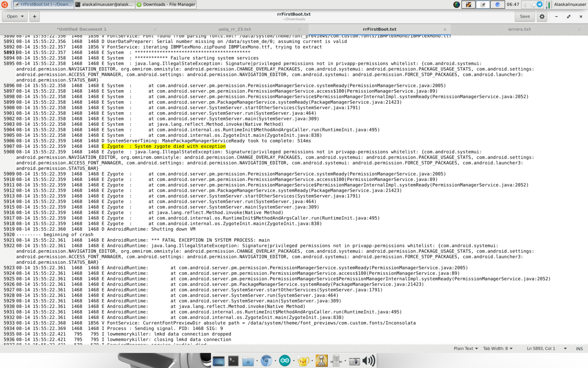Click the Save button
588x368 pixels.
524,16
